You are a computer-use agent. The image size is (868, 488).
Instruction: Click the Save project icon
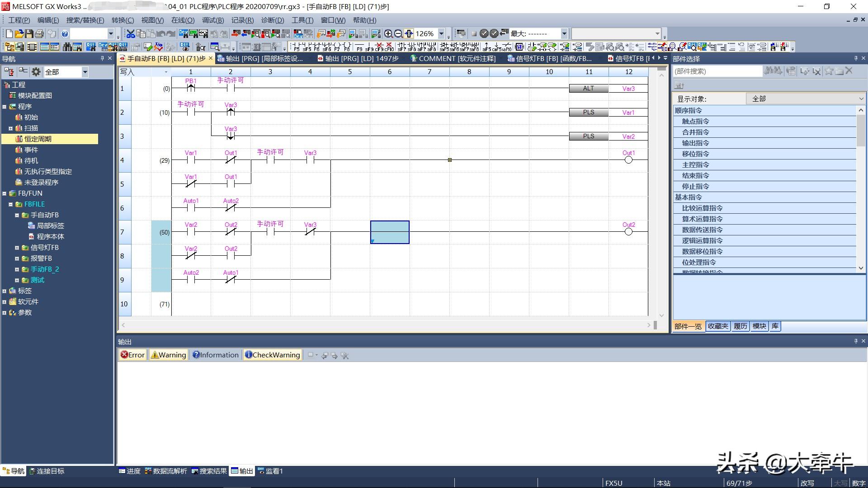29,33
